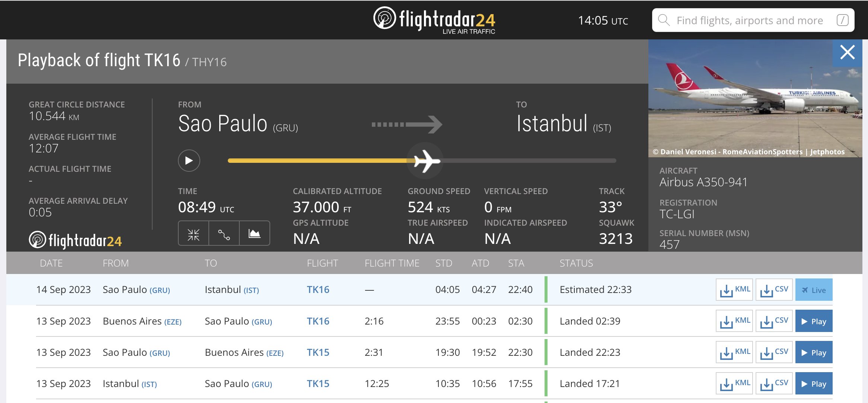This screenshot has width=868, height=403.
Task: Open TK16 link in Buenos Aires-Sao Paulo row
Action: click(318, 321)
